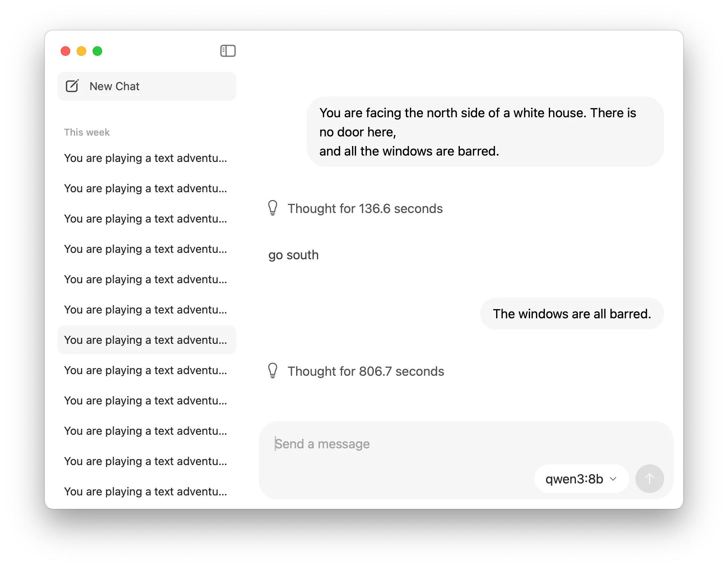The width and height of the screenshot is (728, 568).
Task: Expand the 'Thought for 806.7 seconds' section
Action: (x=365, y=371)
